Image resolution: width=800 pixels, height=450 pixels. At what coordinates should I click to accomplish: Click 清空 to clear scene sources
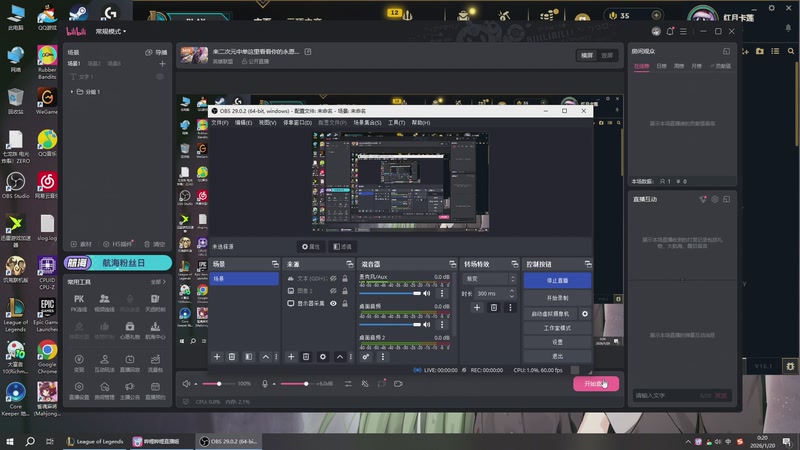click(155, 244)
